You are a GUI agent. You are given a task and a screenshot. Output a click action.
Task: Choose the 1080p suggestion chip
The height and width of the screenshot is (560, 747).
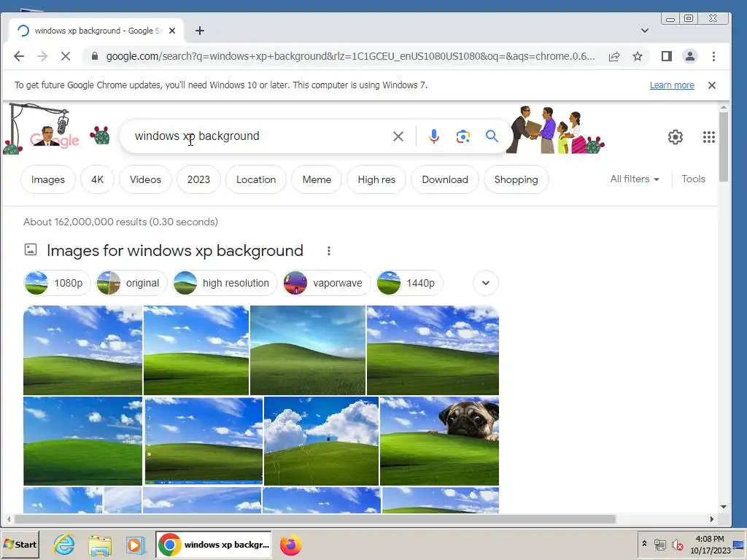[x=57, y=283]
